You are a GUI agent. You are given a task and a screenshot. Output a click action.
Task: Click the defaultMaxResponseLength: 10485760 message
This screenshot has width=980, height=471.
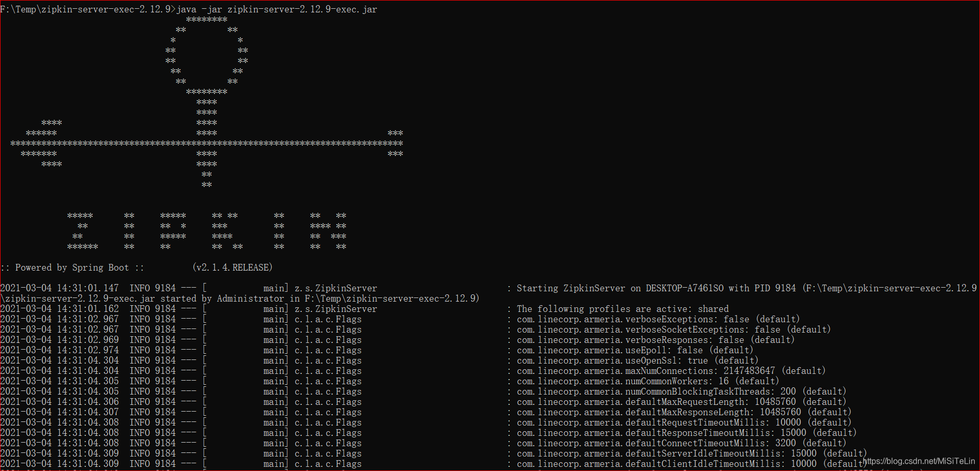coord(684,412)
